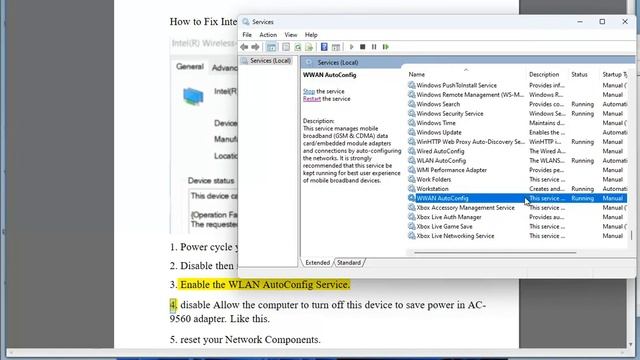The image size is (640, 360).
Task: Click document text reset your Network Components
Action: [x=250, y=340]
